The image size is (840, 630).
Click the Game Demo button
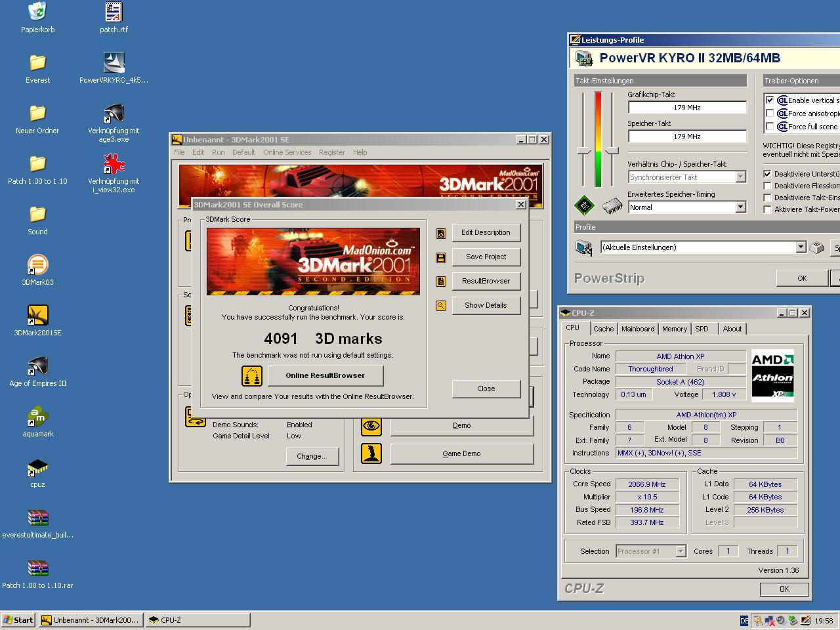coord(461,453)
